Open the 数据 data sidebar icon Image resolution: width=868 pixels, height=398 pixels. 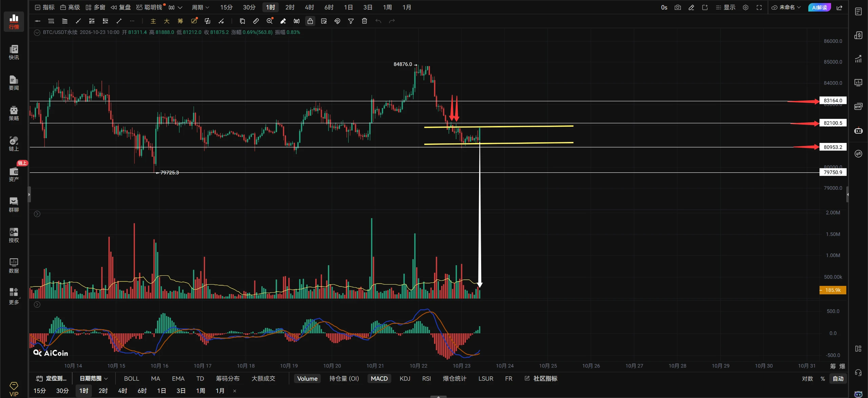pyautogui.click(x=14, y=265)
